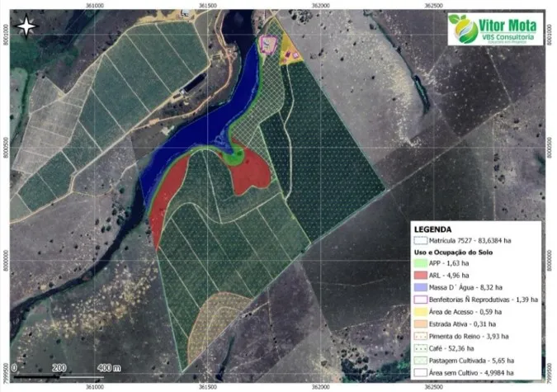Click the orange Estrada Ativa swatch
557x392 pixels.
pyautogui.click(x=420, y=324)
